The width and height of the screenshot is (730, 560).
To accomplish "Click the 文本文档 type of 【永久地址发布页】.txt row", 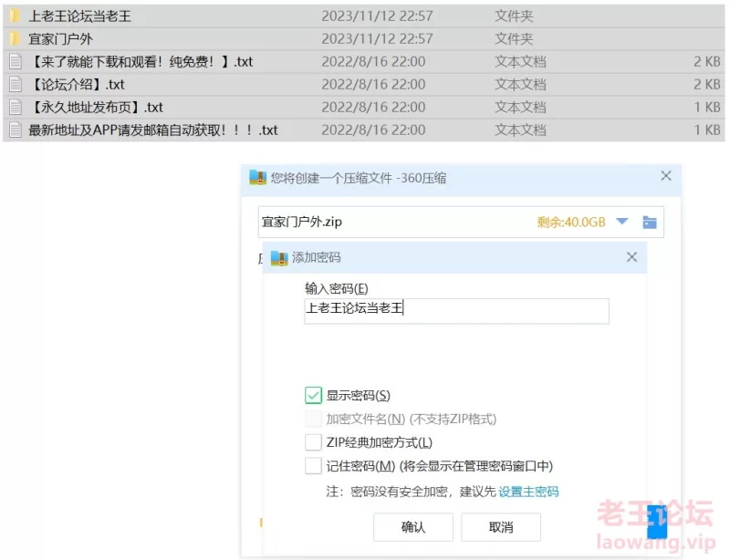I will [520, 107].
